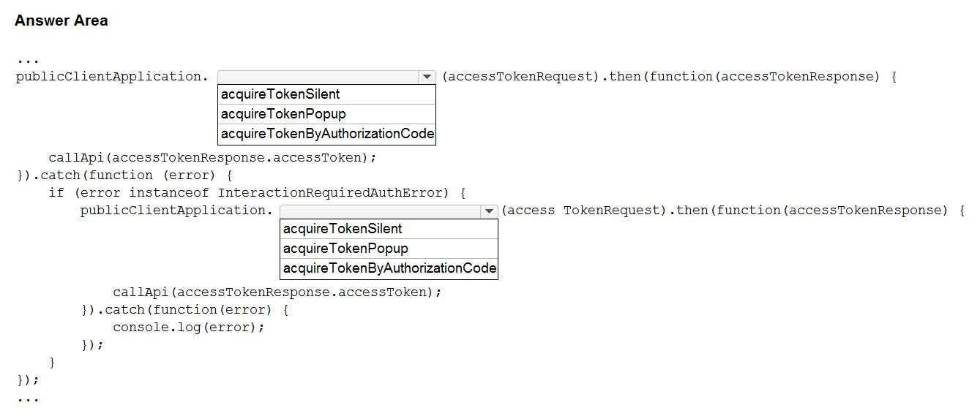Choose acquireTokenSilent in the first dropdown list
The height and width of the screenshot is (416, 980).
pyautogui.click(x=326, y=94)
